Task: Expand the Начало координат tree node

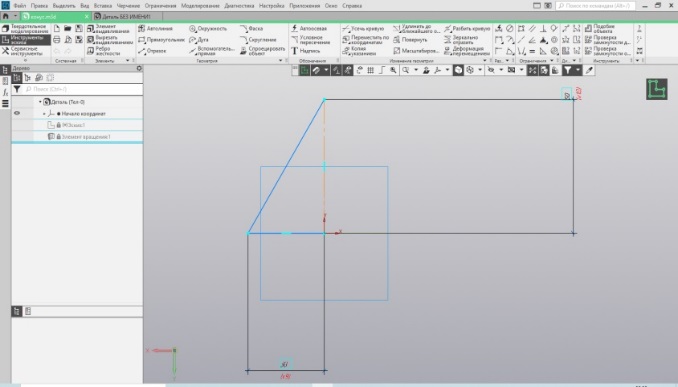Action: (x=44, y=114)
